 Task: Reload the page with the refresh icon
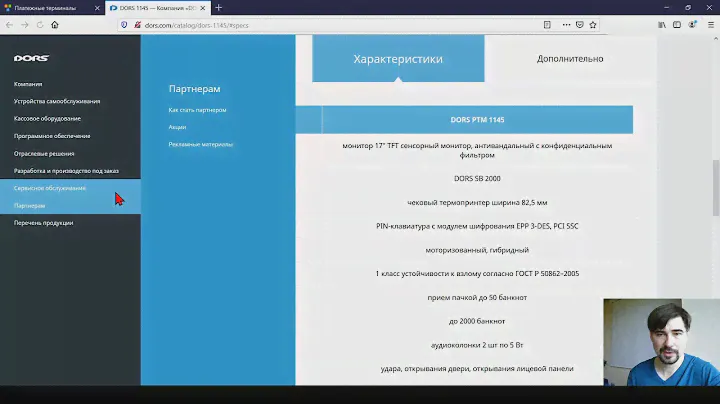tap(39, 24)
